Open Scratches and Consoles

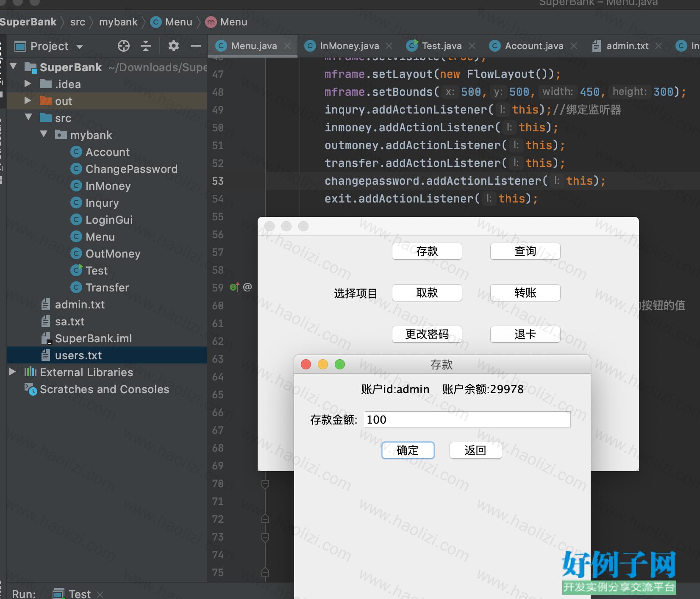point(97,389)
